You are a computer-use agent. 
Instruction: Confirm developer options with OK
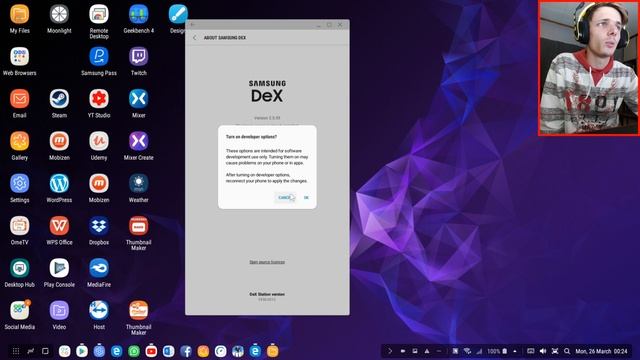306,198
